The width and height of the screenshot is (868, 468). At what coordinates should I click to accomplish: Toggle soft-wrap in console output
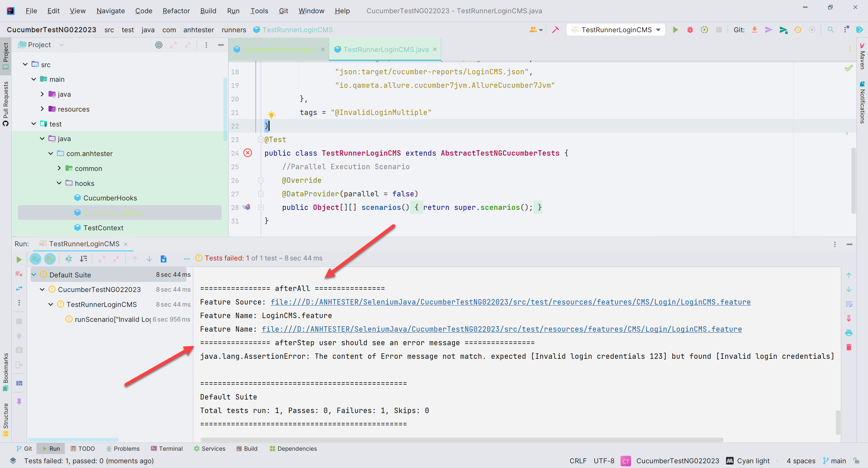coord(849,304)
